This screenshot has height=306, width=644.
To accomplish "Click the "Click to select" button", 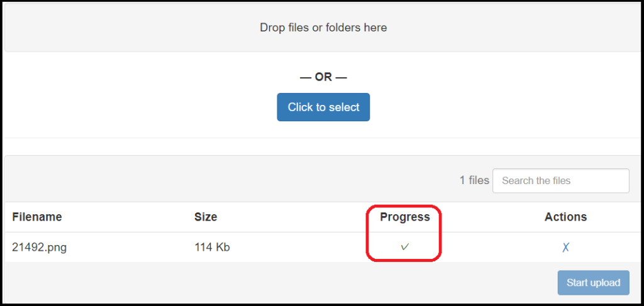I will click(323, 107).
